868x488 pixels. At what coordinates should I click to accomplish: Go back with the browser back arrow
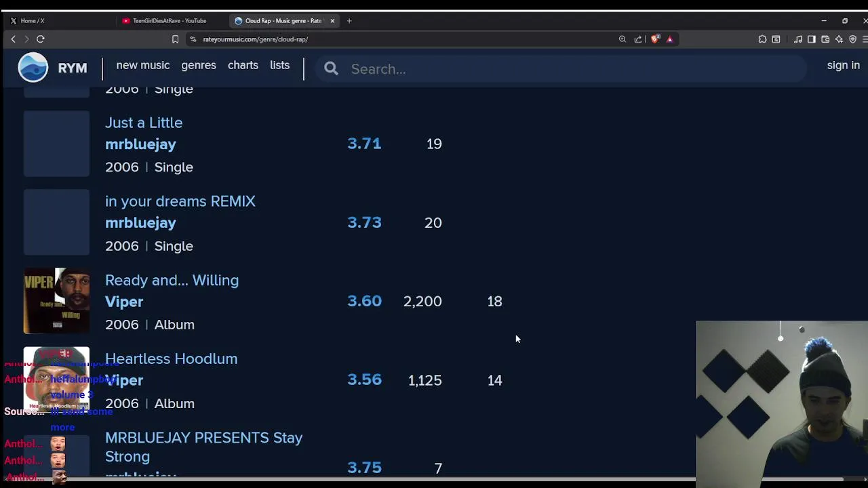(x=13, y=39)
